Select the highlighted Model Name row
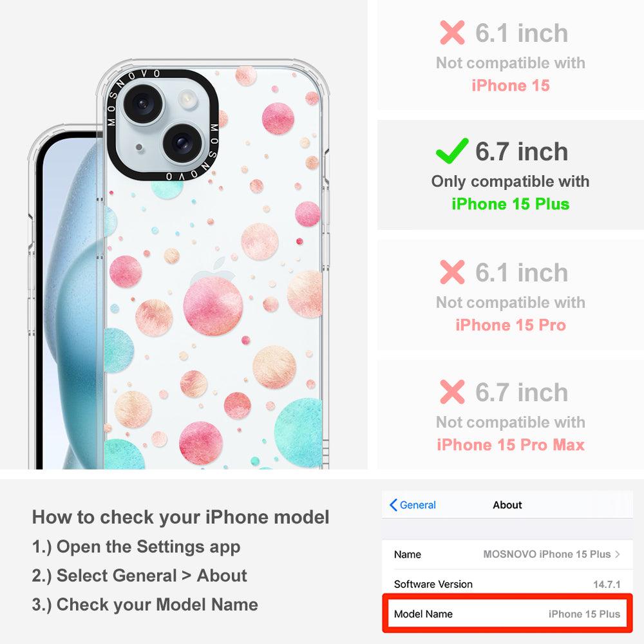Viewport: 644px width, 644px height. 507,614
